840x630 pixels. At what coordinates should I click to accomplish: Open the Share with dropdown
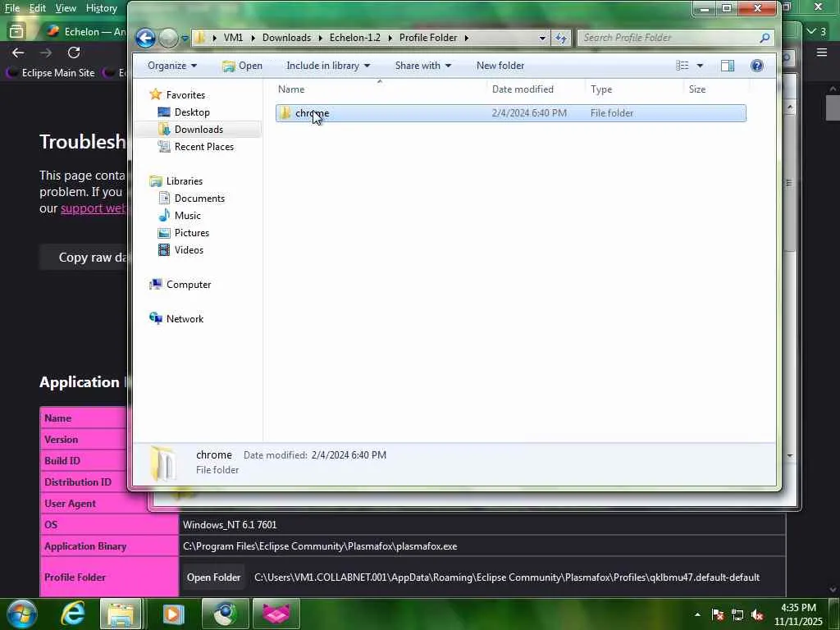[422, 66]
